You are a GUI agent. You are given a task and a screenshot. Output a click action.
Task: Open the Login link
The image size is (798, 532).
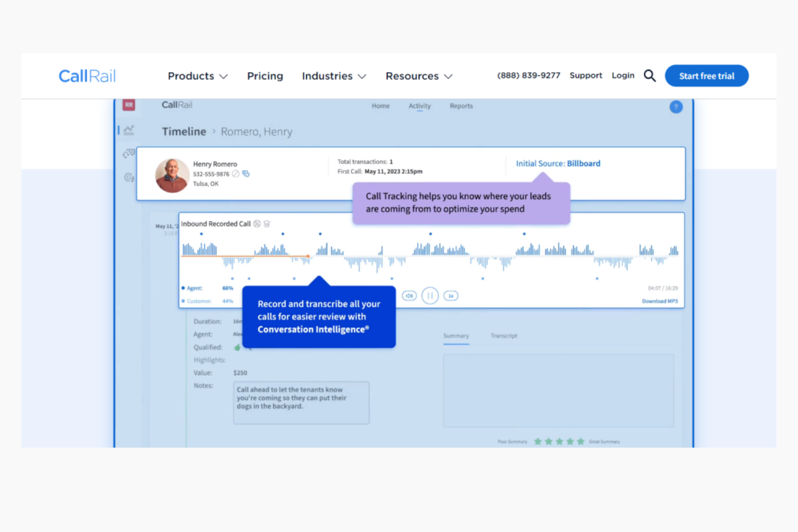click(623, 75)
